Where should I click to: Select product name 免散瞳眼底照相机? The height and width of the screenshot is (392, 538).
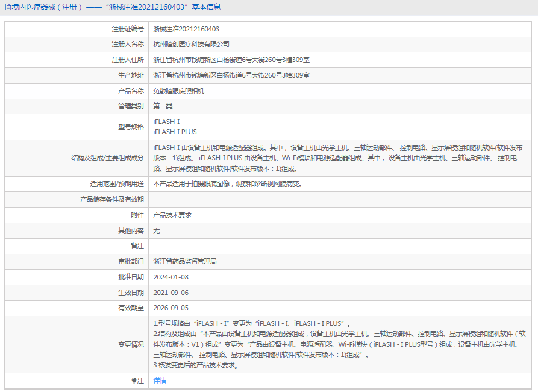tap(178, 91)
